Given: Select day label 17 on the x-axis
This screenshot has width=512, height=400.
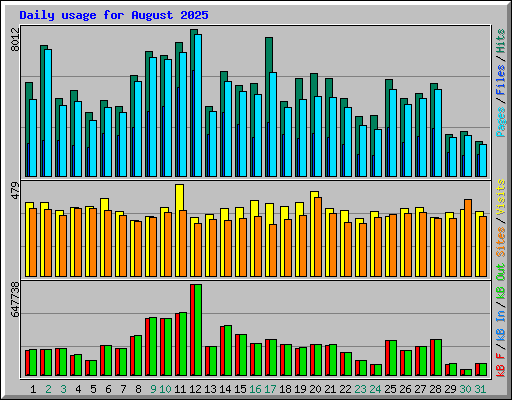Looking at the screenshot, I should click(x=270, y=389).
